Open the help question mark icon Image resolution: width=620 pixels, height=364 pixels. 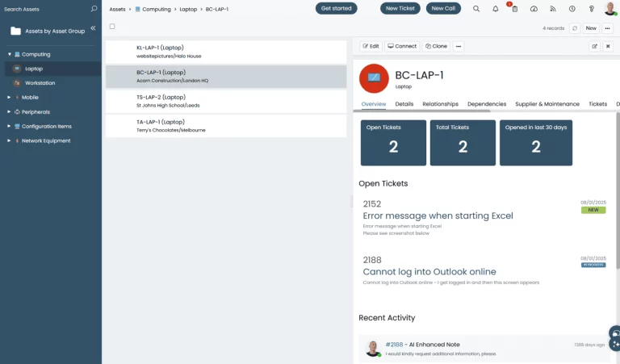[591, 9]
